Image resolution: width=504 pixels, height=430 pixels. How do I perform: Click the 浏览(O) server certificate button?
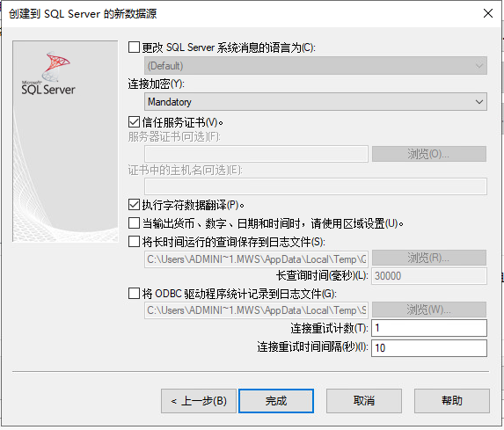pyautogui.click(x=429, y=154)
